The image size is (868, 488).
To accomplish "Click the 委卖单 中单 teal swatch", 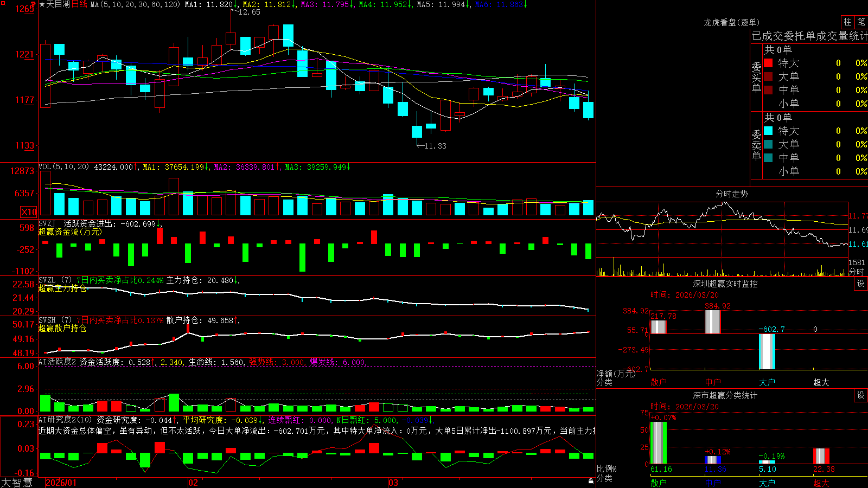I will [x=768, y=158].
